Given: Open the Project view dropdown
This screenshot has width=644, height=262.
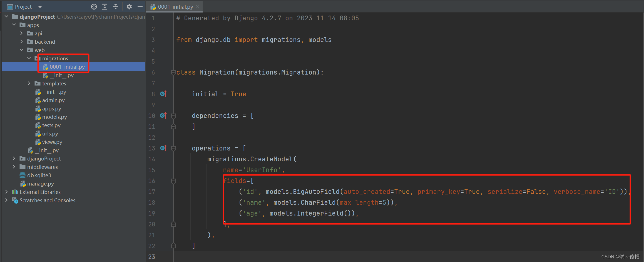Looking at the screenshot, I should (x=40, y=7).
